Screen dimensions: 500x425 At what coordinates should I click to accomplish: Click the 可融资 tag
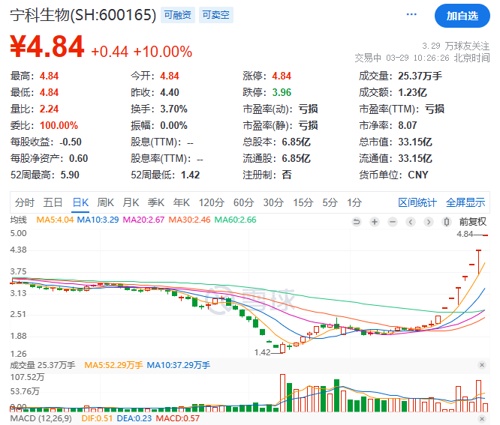click(178, 15)
